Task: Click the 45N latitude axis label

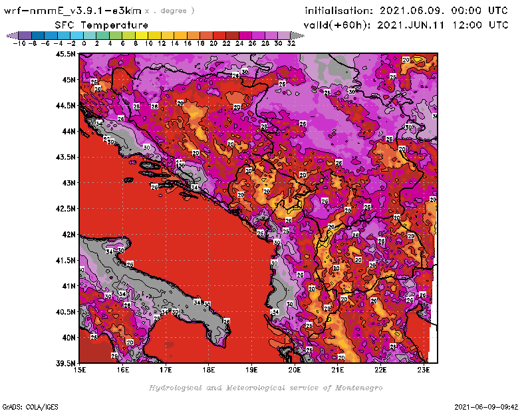Action: pyautogui.click(x=68, y=80)
